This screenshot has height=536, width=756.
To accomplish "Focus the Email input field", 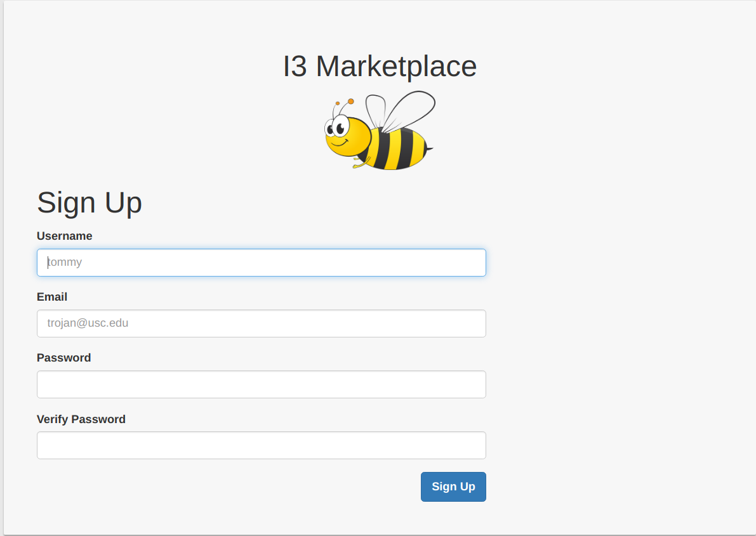I will [x=262, y=324].
